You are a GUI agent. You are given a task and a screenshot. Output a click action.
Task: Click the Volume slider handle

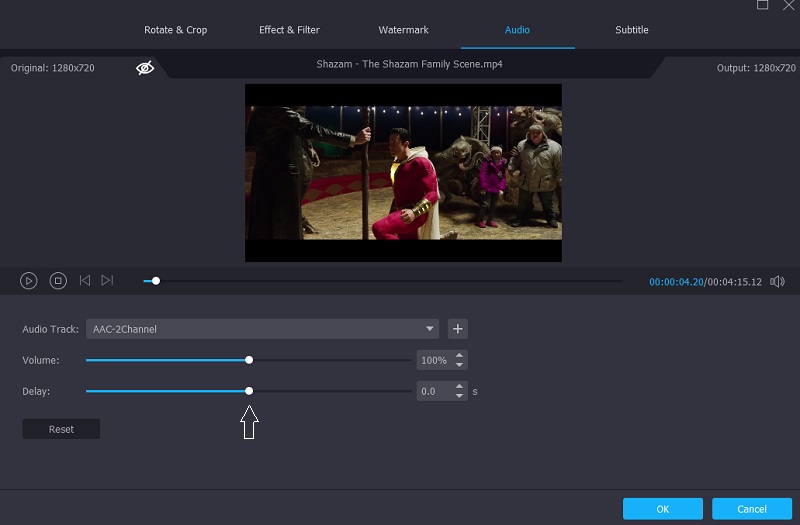coord(249,360)
